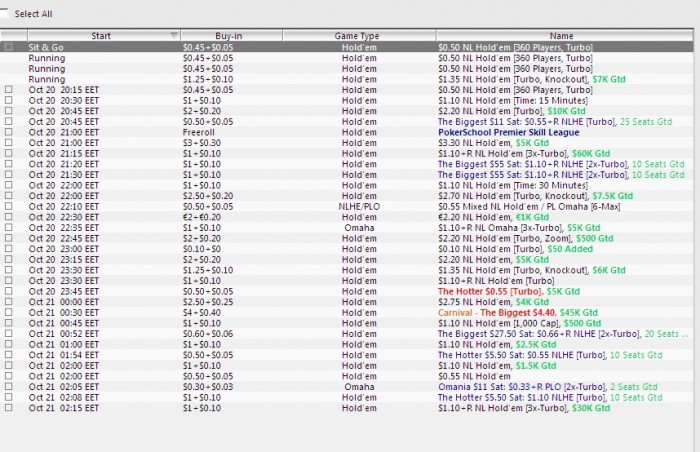Viewport: 700px width, 452px height.
Task: Select the PokerSchool Premier Skill League tournament
Action: (x=508, y=132)
